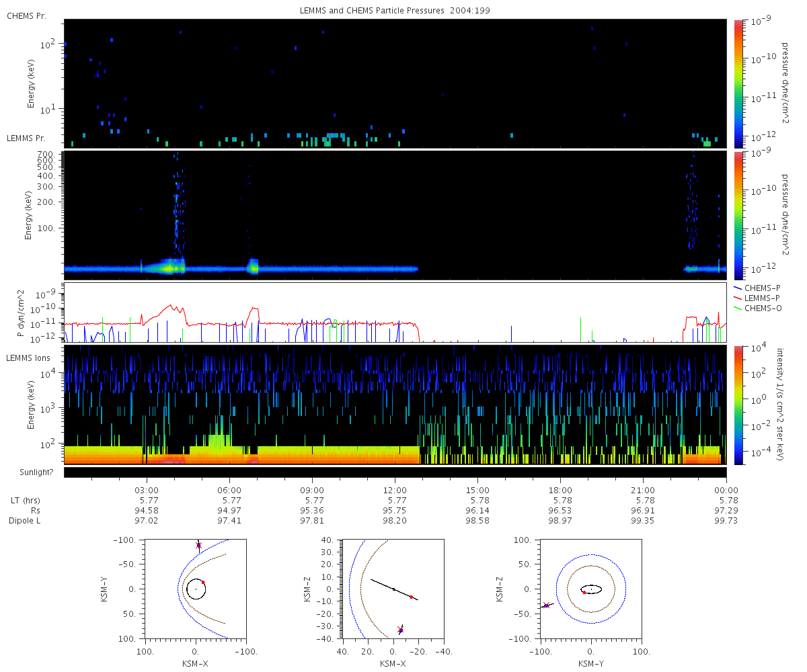Click the LEMMS ions intensity color bar
This screenshot has height=672, width=807.
[x=738, y=405]
